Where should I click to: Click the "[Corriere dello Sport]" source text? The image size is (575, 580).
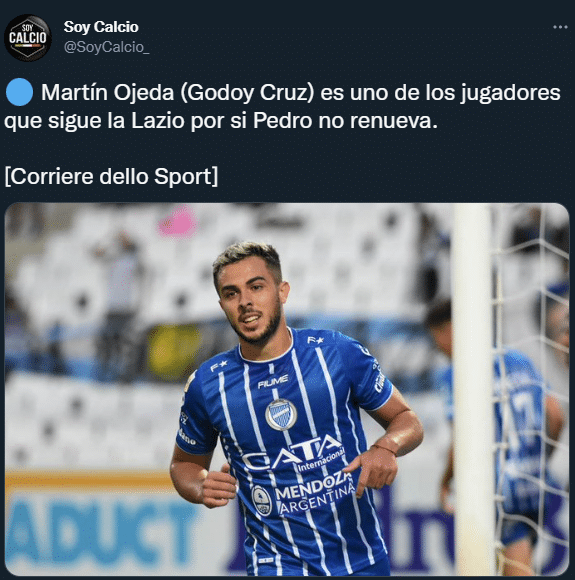click(x=111, y=176)
